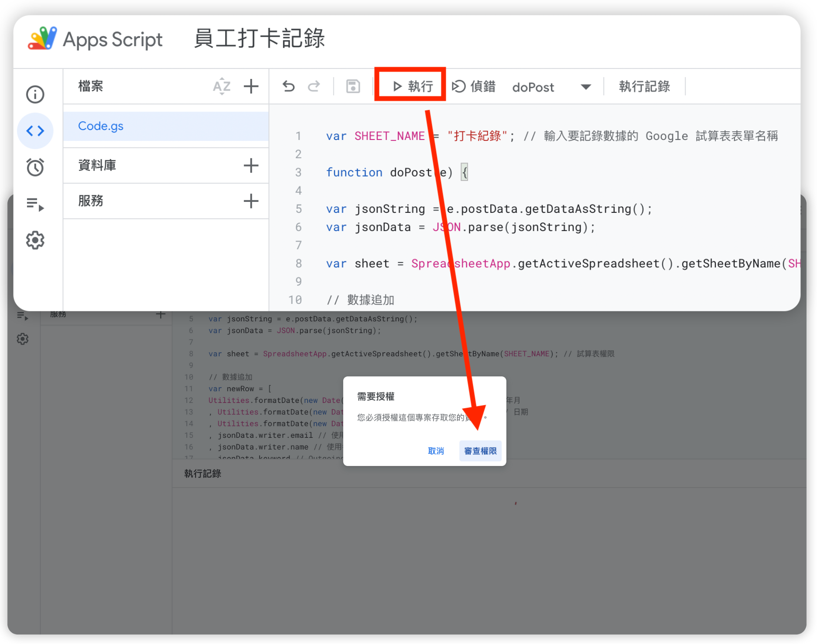Viewport: 817px width, 644px height.
Task: Add a library under 資料庫
Action: coord(251,165)
